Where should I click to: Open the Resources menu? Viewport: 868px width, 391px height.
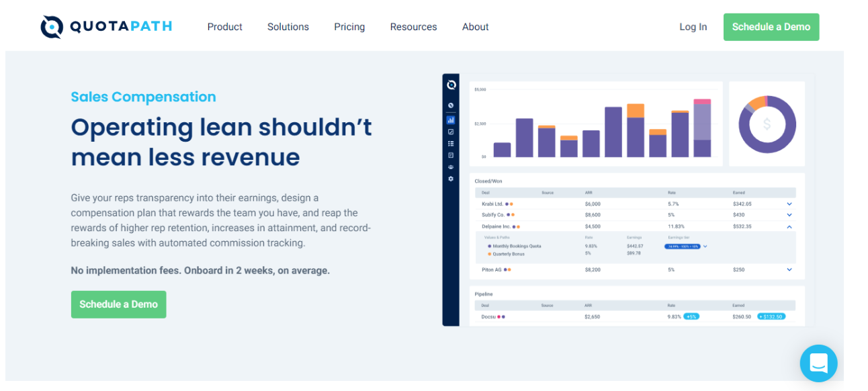pos(414,27)
